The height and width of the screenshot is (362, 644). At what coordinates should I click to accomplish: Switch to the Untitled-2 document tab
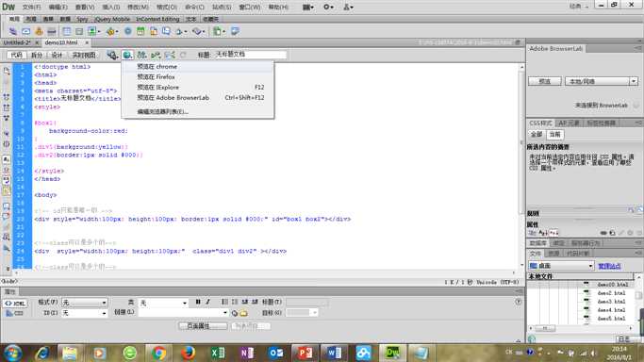tap(17, 42)
